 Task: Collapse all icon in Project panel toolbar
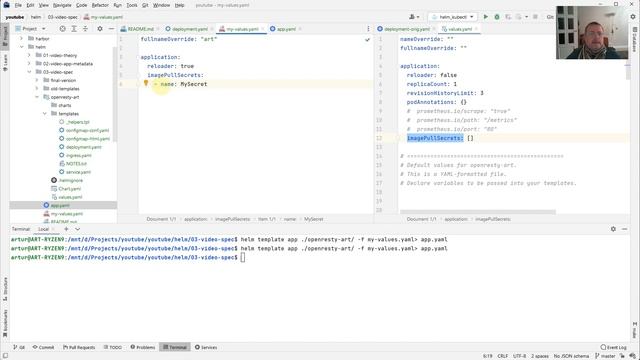click(85, 29)
